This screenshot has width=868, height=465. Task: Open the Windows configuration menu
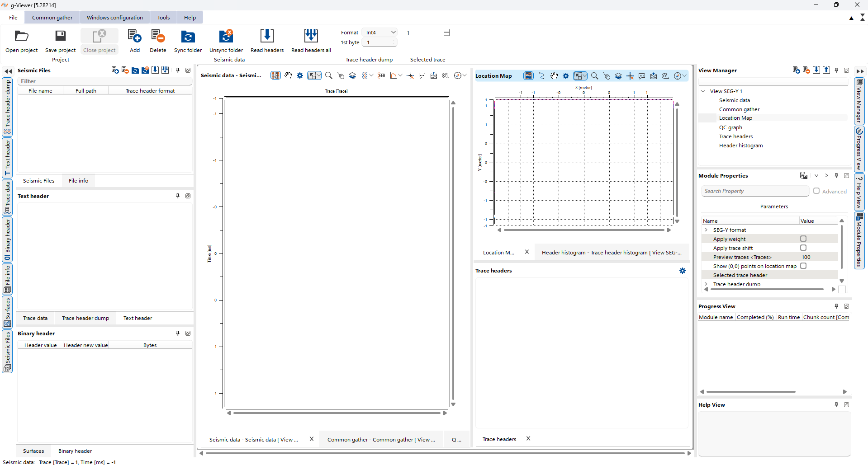(x=114, y=18)
